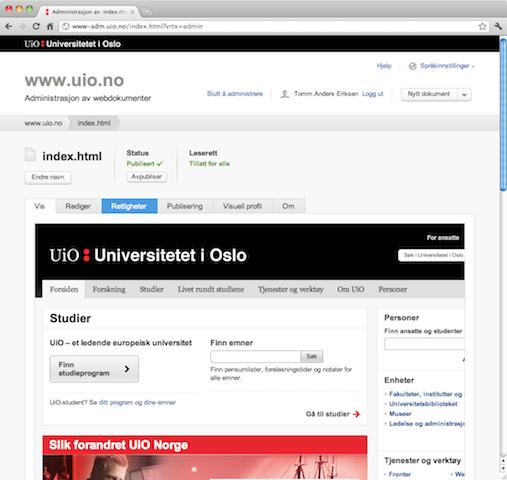Select index.html breadcrumb

(94, 123)
